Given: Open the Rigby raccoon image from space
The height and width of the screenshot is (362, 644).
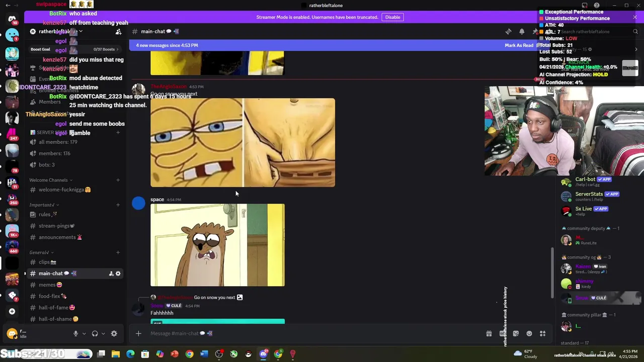Looking at the screenshot, I should tap(217, 245).
